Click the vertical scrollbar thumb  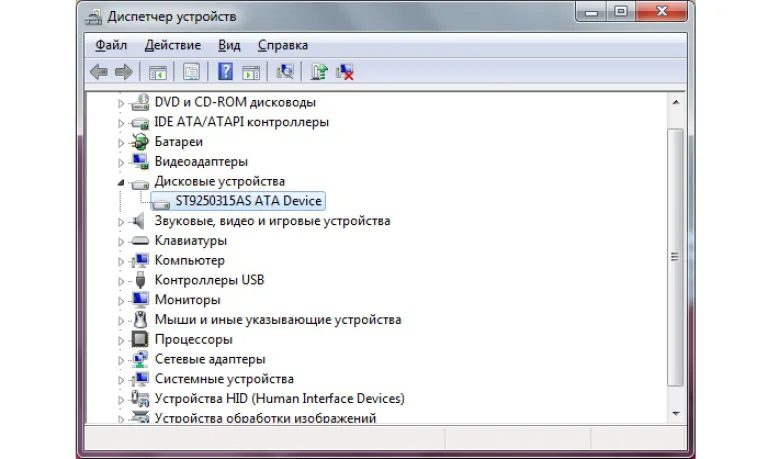click(x=675, y=257)
